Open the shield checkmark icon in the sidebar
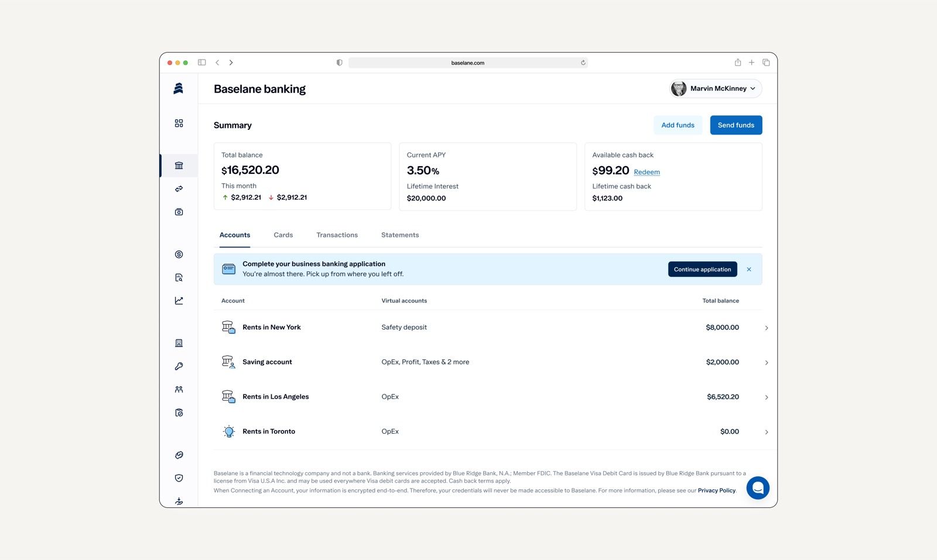937x560 pixels. click(179, 478)
